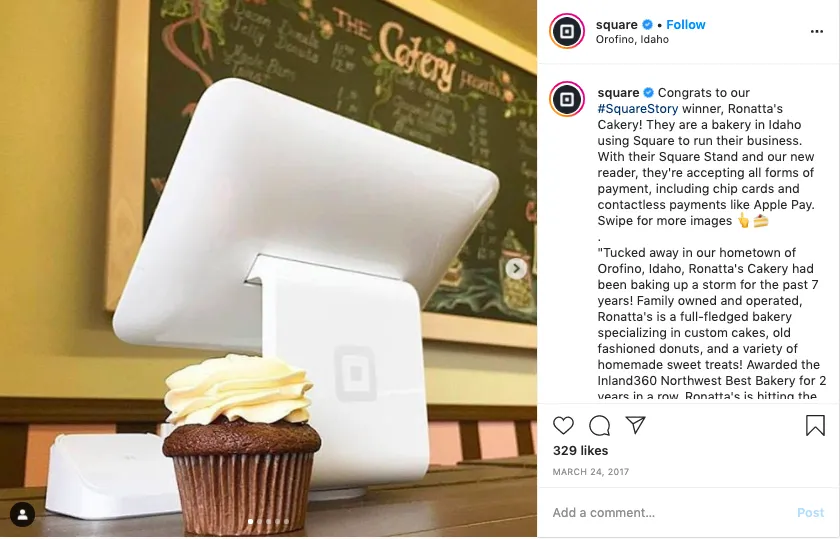Open more options three-dot menu
840x539 pixels.
[x=816, y=32]
